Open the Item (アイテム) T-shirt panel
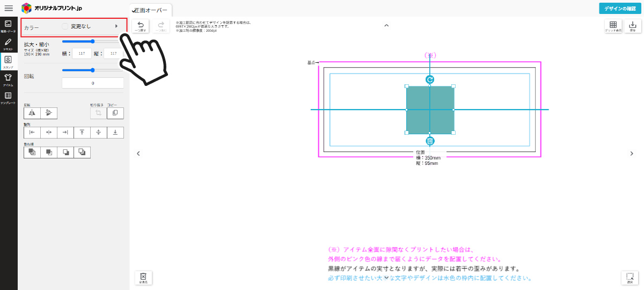 [x=8, y=79]
